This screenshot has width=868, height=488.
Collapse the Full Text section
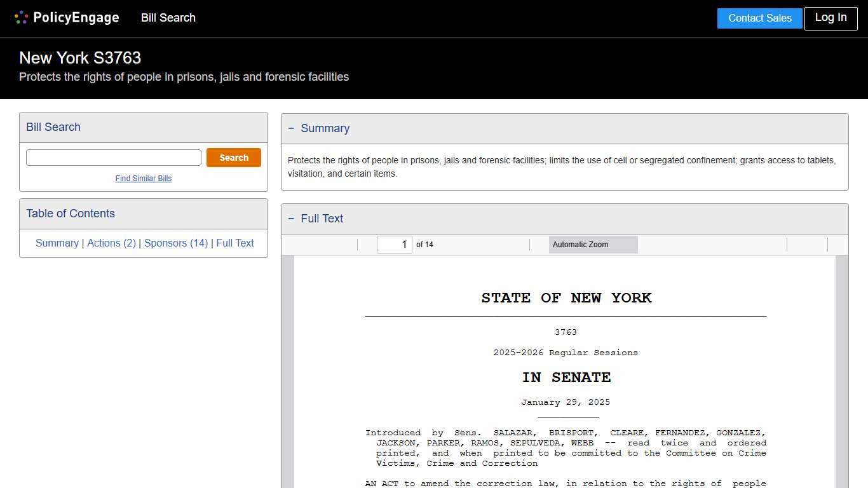(x=291, y=219)
